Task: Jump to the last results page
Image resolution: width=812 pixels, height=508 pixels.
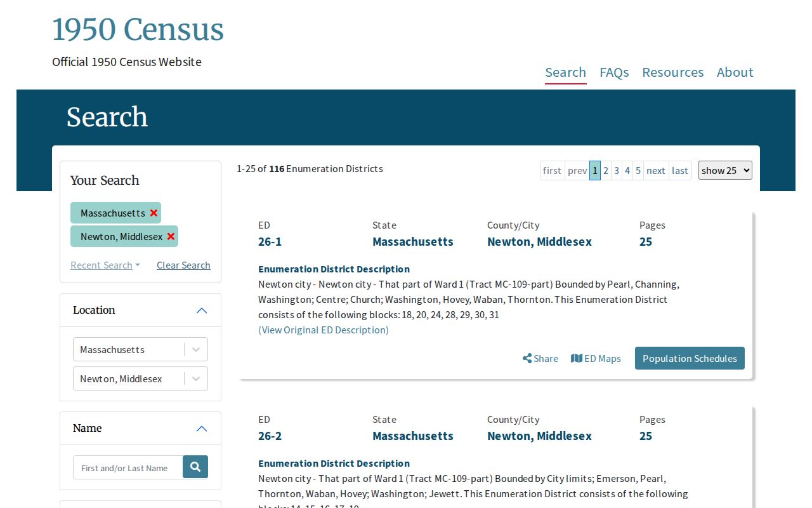Action: click(x=680, y=170)
